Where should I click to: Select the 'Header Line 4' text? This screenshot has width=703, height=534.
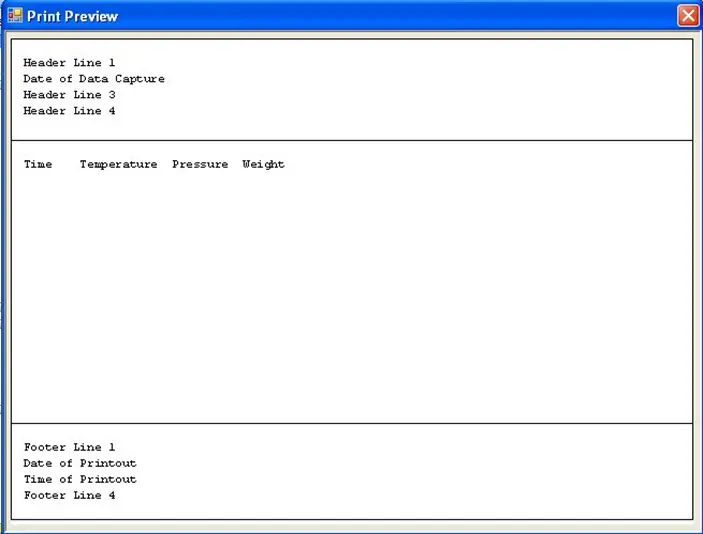click(69, 111)
